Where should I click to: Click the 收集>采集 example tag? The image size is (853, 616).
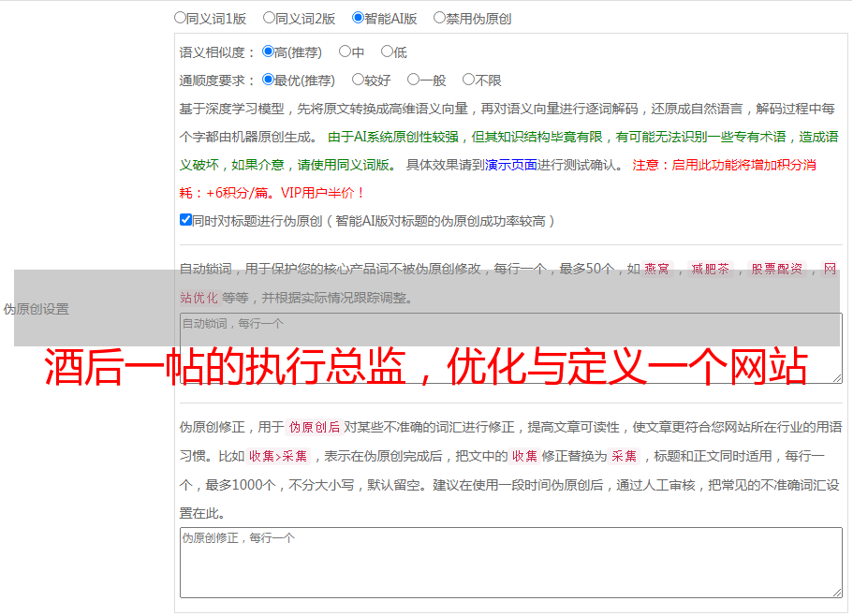pos(278,456)
